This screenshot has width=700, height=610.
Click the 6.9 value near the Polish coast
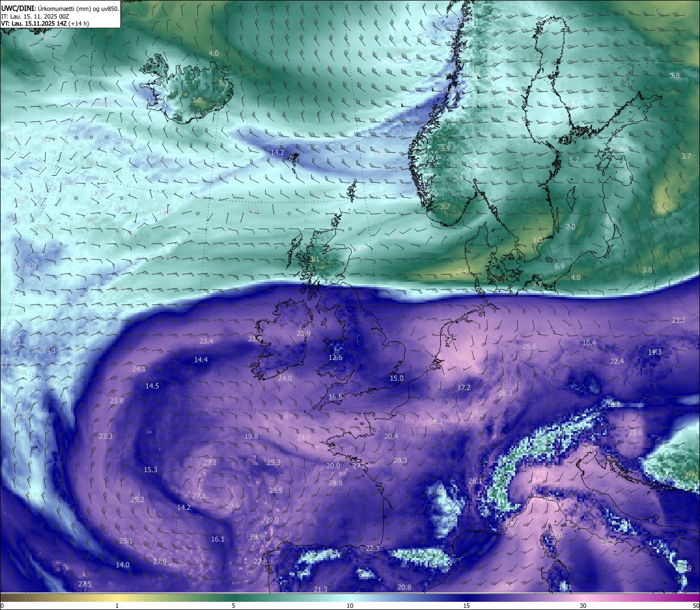click(x=559, y=266)
